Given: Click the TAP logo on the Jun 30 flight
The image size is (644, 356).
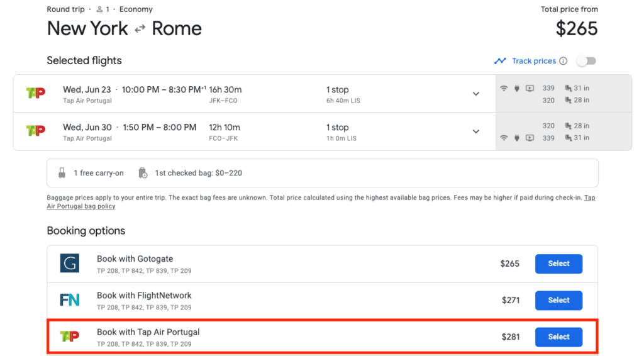Looking at the screenshot, I should [x=36, y=131].
